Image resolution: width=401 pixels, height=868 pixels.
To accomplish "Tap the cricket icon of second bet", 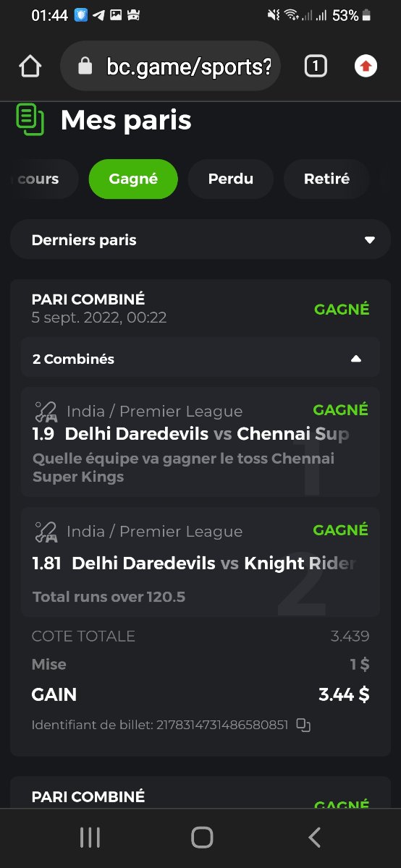I will coord(46,532).
